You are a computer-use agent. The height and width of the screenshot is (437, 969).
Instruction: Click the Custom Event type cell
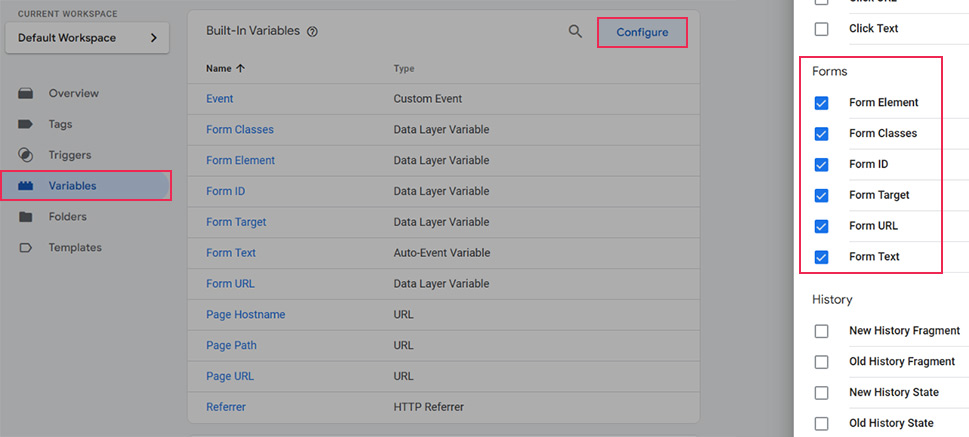[428, 99]
